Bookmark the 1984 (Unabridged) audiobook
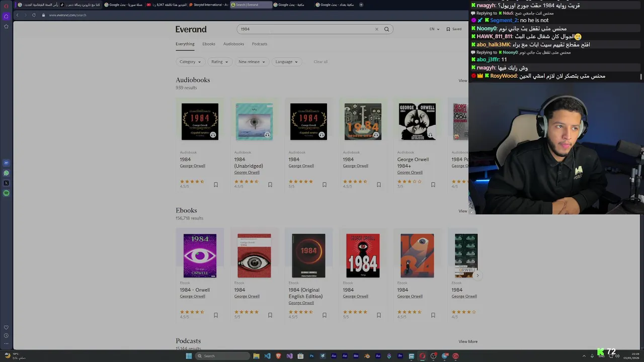 tap(270, 185)
